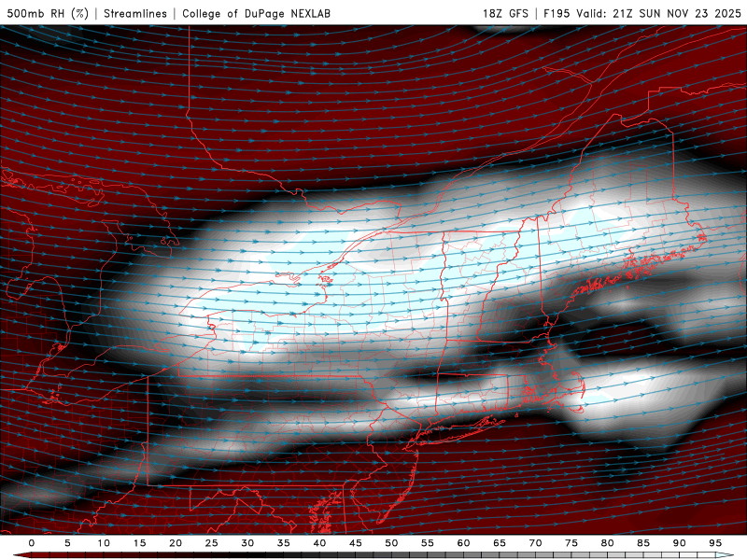Click the 35 label on the color scale

tap(284, 543)
